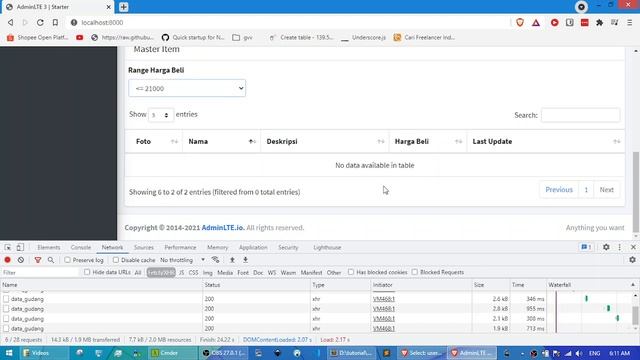Clear the network log
Screen dimensions: 640x360
21,260
